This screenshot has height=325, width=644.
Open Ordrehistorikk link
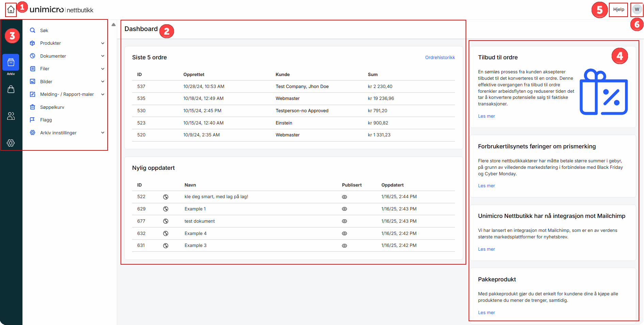pyautogui.click(x=440, y=57)
